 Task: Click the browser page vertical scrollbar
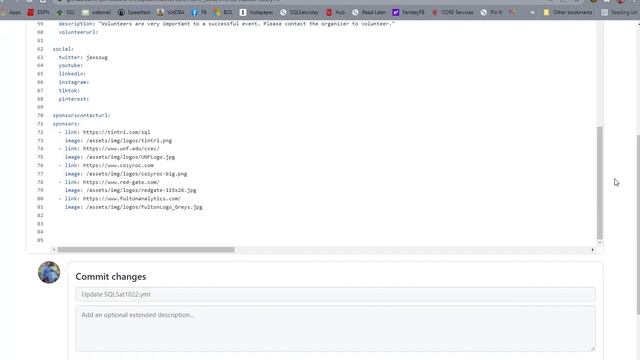pyautogui.click(x=638, y=224)
